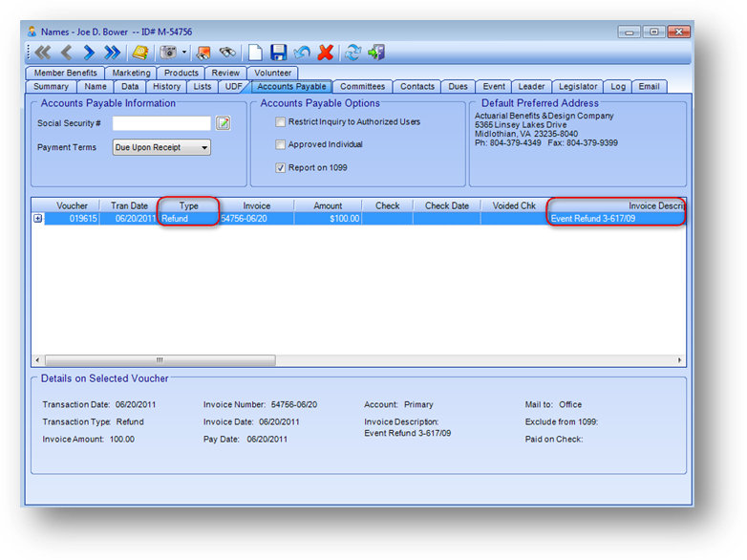Go to the next record
The height and width of the screenshot is (560, 747).
click(x=89, y=53)
